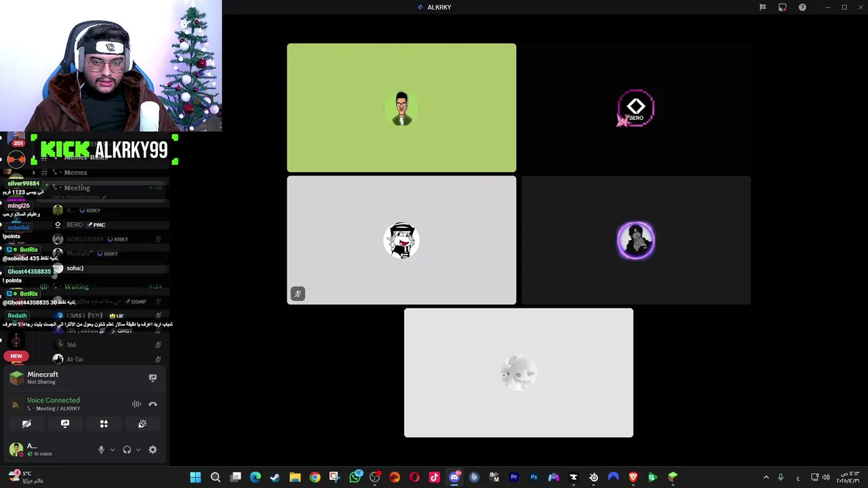Open Opera browser from taskbar
868x488 pixels.
pyautogui.click(x=414, y=477)
